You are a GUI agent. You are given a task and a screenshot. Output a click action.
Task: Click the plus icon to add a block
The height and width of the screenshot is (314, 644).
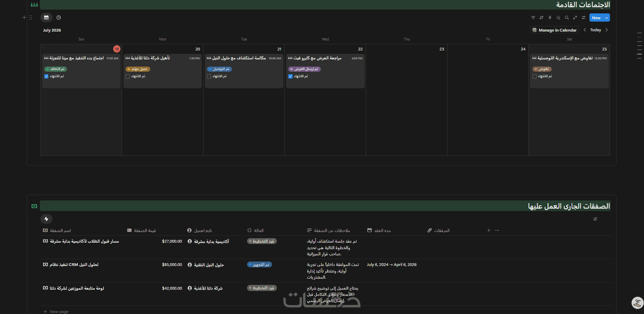24,18
